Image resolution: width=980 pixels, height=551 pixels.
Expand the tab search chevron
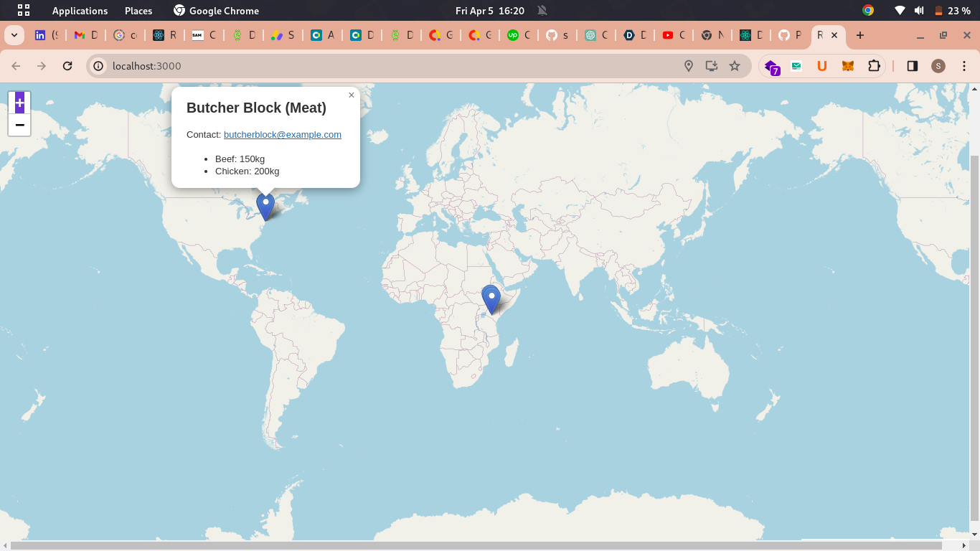click(14, 34)
